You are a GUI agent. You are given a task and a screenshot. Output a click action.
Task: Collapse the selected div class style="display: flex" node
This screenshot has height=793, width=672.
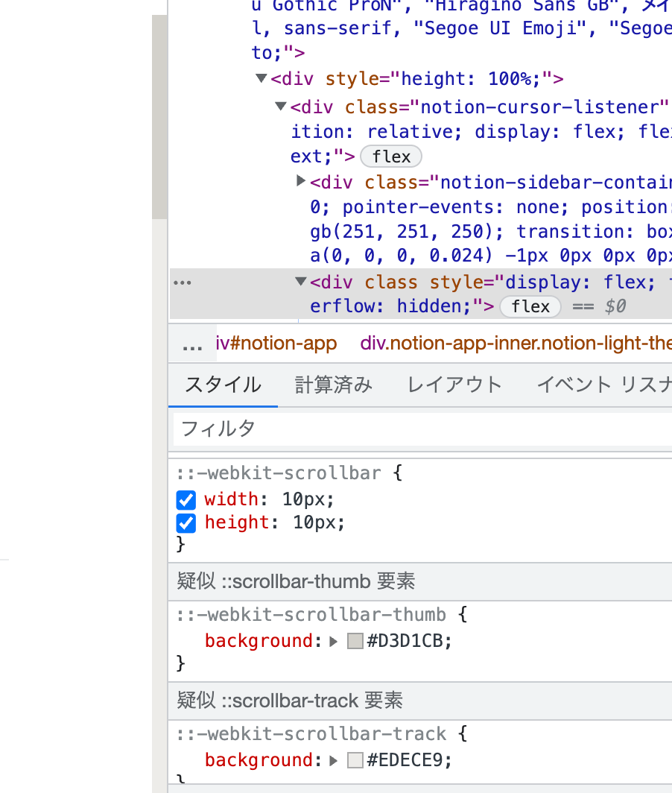tap(301, 281)
